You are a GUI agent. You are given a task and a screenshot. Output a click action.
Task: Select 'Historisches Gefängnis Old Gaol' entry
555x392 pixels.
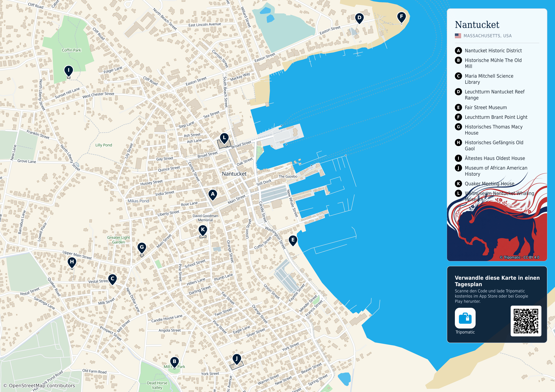click(494, 145)
